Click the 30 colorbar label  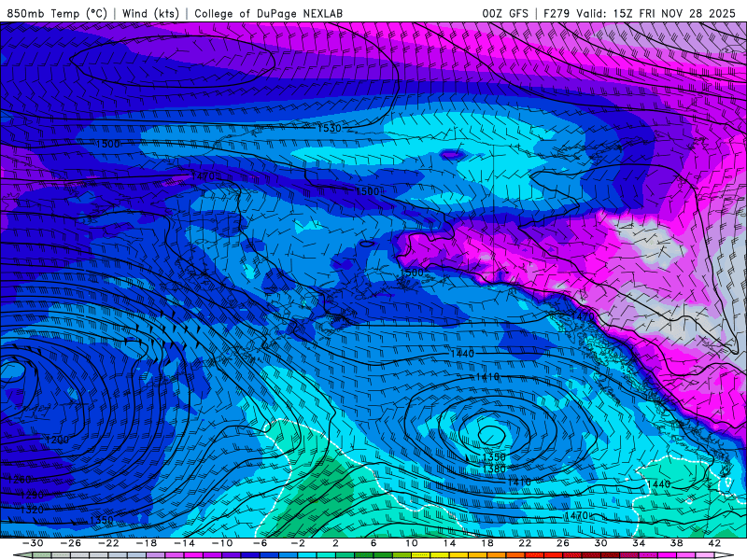(600, 543)
